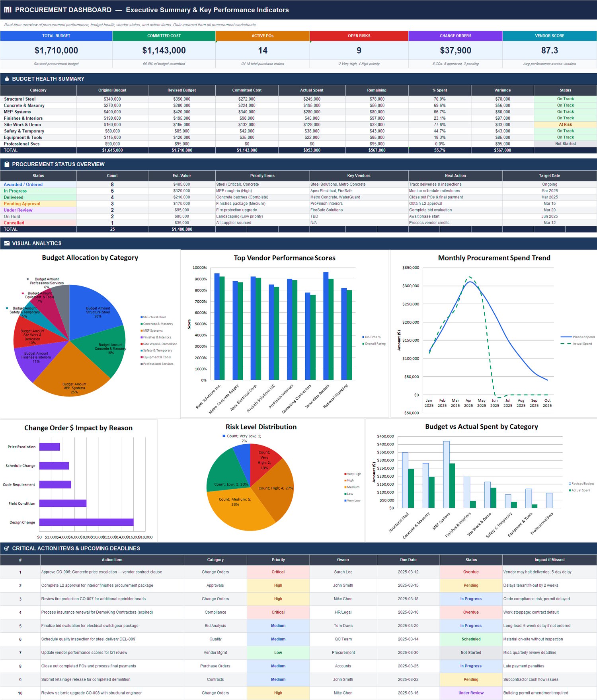Screen dimensions: 597x700
Task: Click the Low priority cell for vendor performance update
Action: click(x=278, y=653)
